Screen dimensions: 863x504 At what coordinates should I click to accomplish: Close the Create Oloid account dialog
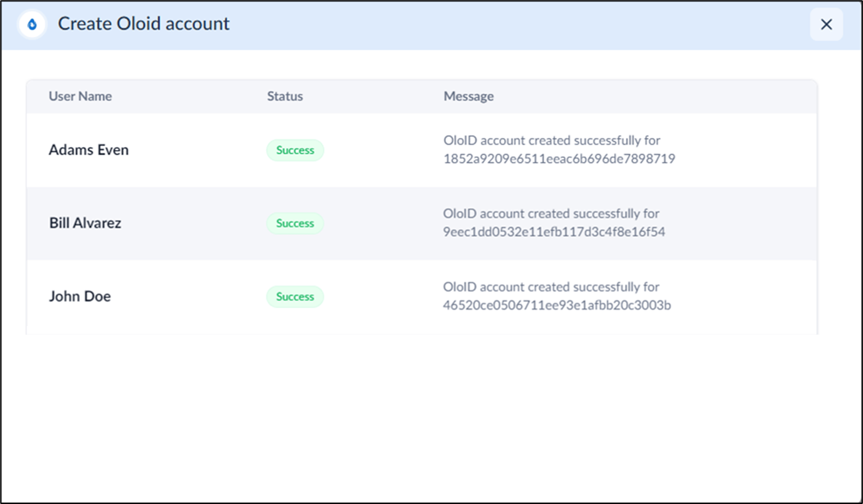coord(826,24)
